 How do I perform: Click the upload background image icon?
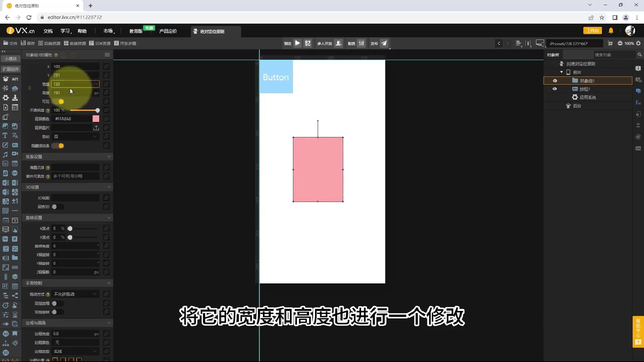point(96,128)
